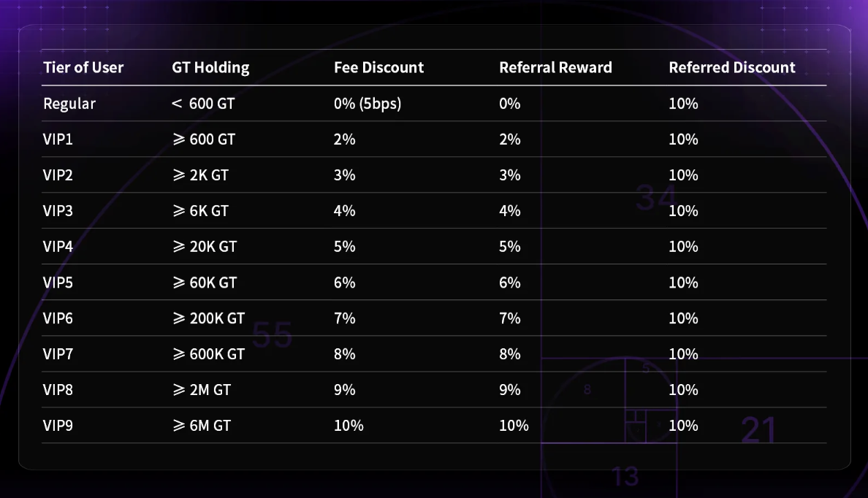This screenshot has height=498, width=868.
Task: Select the '≥ 6M GT' holding value
Action: pos(202,426)
